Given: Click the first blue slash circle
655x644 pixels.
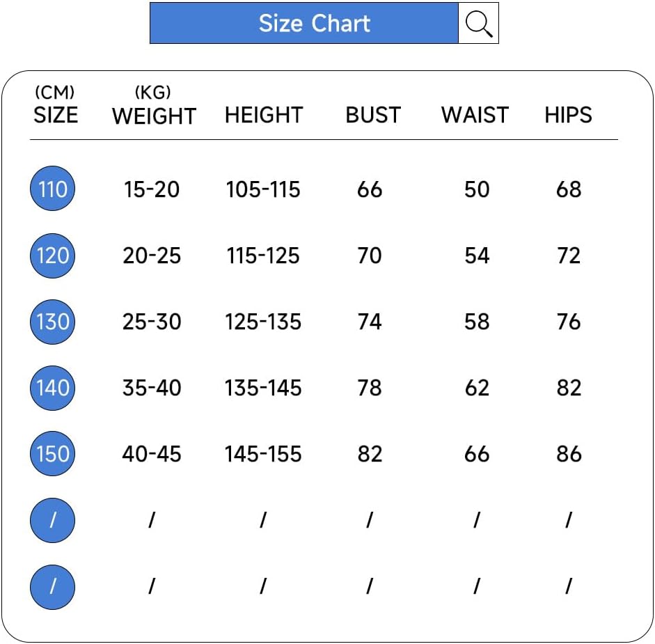Looking at the screenshot, I should [x=53, y=520].
